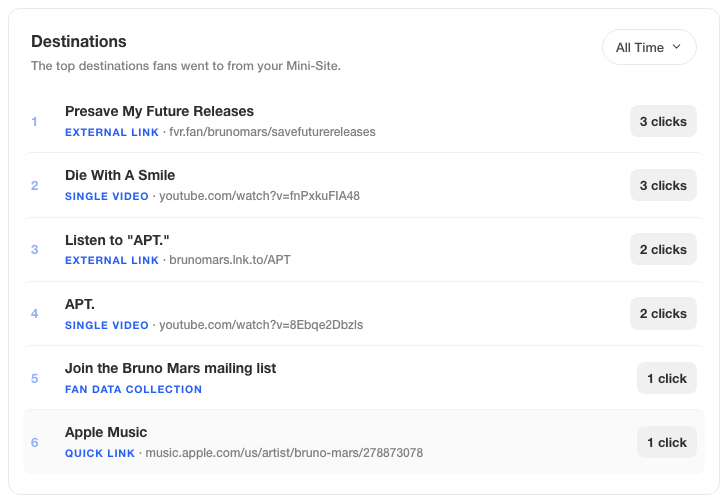Viewport: 728px width, 503px height.
Task: Click rank number 4 beside APT.
Action: [x=34, y=314]
